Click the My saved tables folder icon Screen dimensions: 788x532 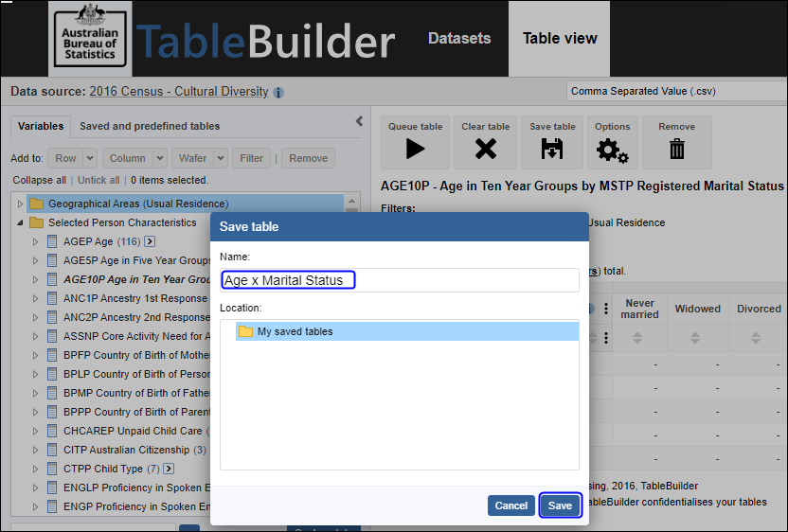click(245, 331)
